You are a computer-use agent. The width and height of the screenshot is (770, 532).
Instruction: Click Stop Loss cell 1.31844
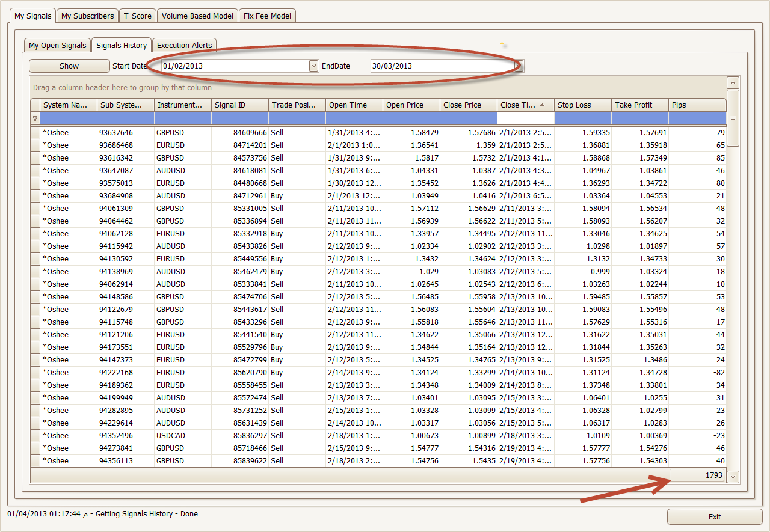[583, 347]
